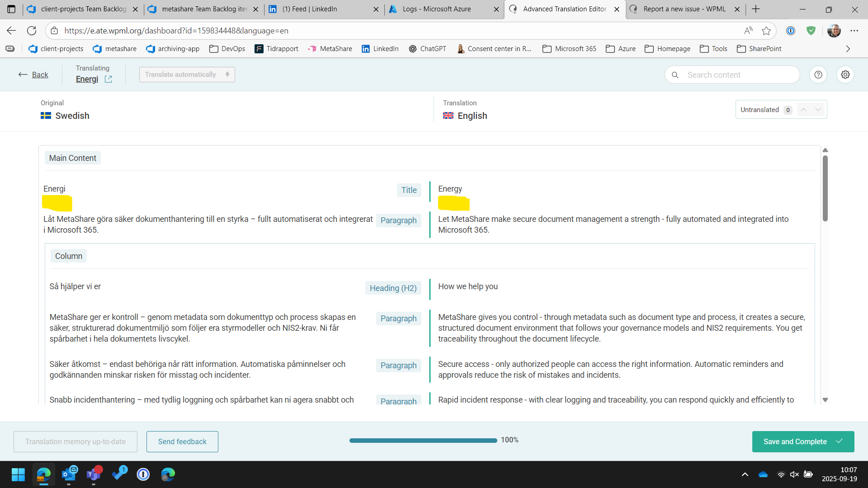Screen dimensions: 868x488
Task: Refresh the browser page
Action: 32,31
